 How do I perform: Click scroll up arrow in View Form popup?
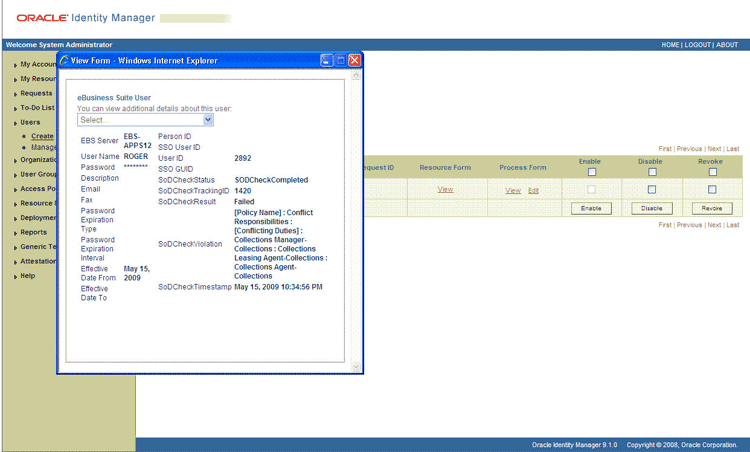(355, 76)
